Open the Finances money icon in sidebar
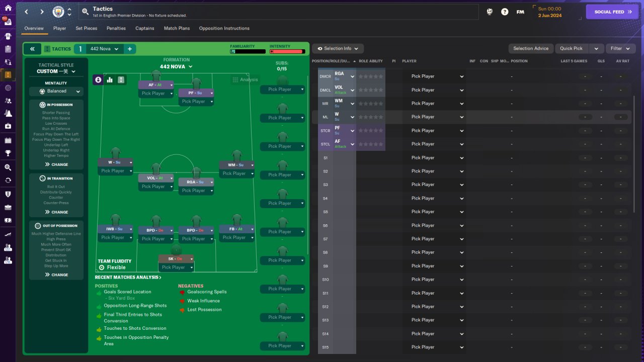The image size is (644, 362). click(x=8, y=220)
